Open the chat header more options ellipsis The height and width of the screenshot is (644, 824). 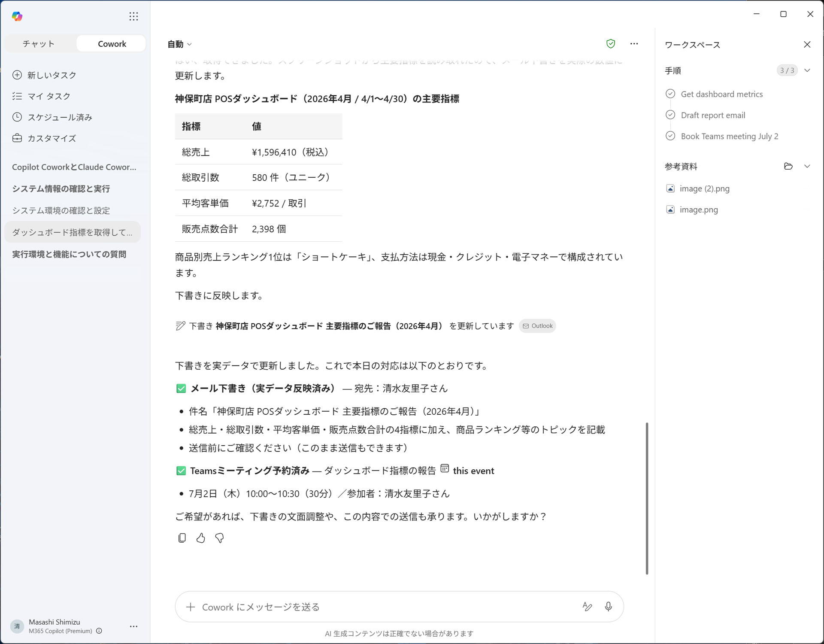pyautogui.click(x=634, y=43)
